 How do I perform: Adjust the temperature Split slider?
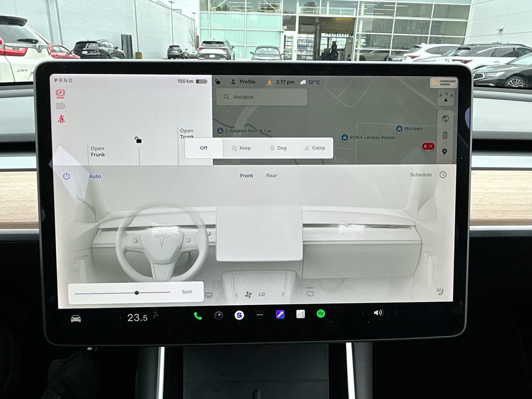pyautogui.click(x=136, y=293)
